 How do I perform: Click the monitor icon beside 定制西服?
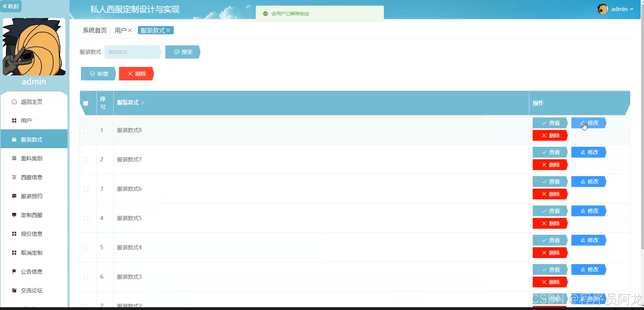14,215
